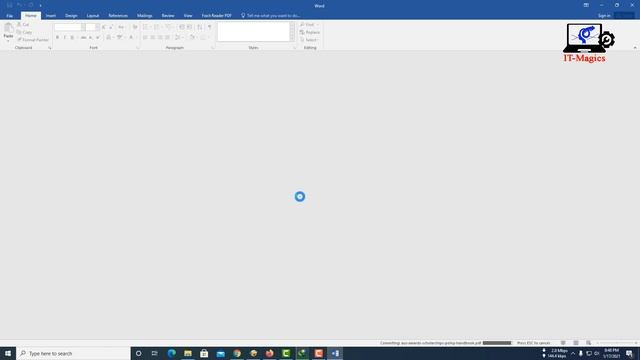Open the Change Case dropdown
640x360 pixels.
[x=121, y=27]
